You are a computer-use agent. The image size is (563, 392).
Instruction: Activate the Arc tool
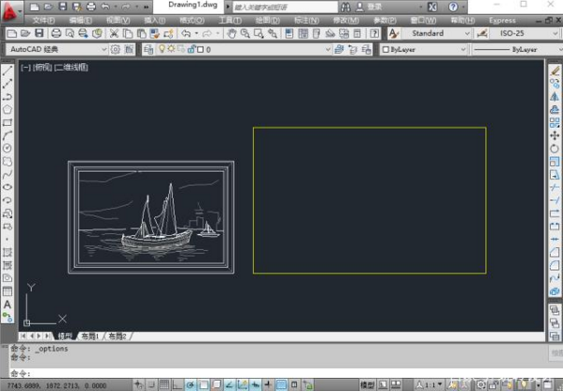pyautogui.click(x=8, y=135)
